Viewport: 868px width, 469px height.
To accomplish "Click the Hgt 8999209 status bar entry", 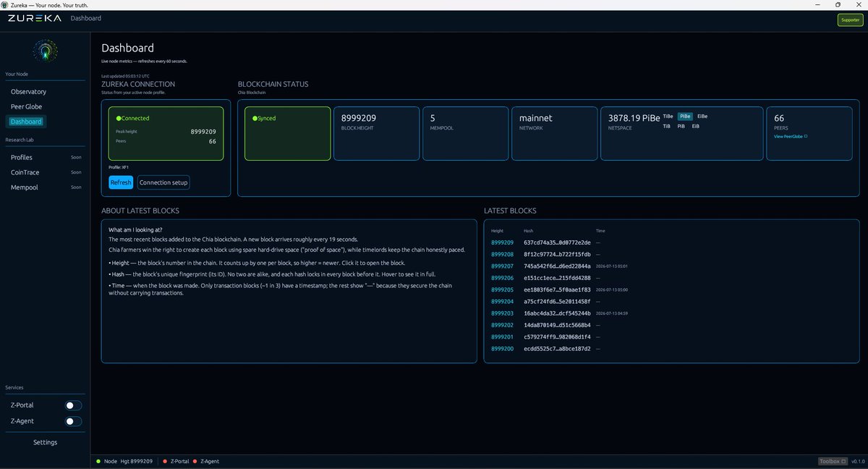I will [136, 461].
